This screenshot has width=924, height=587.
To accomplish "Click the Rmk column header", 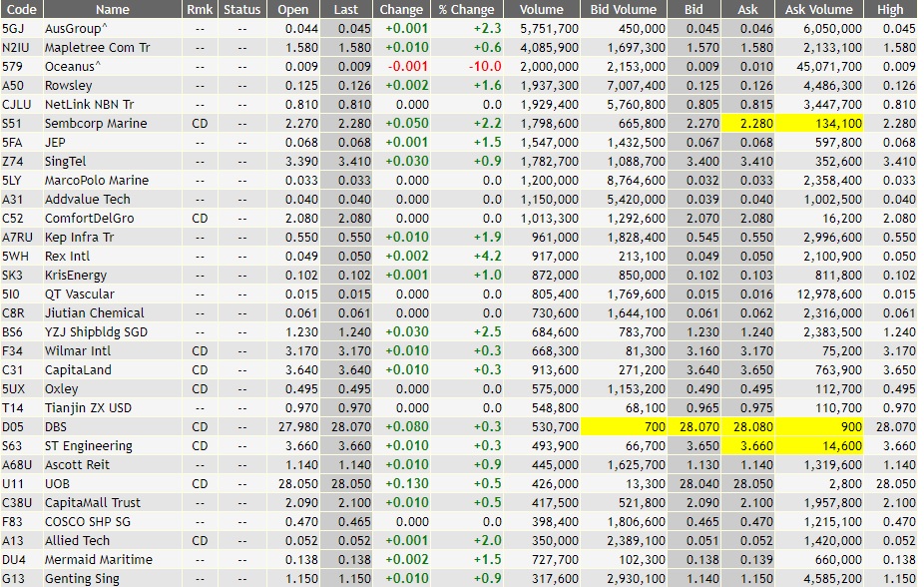I will [200, 9].
